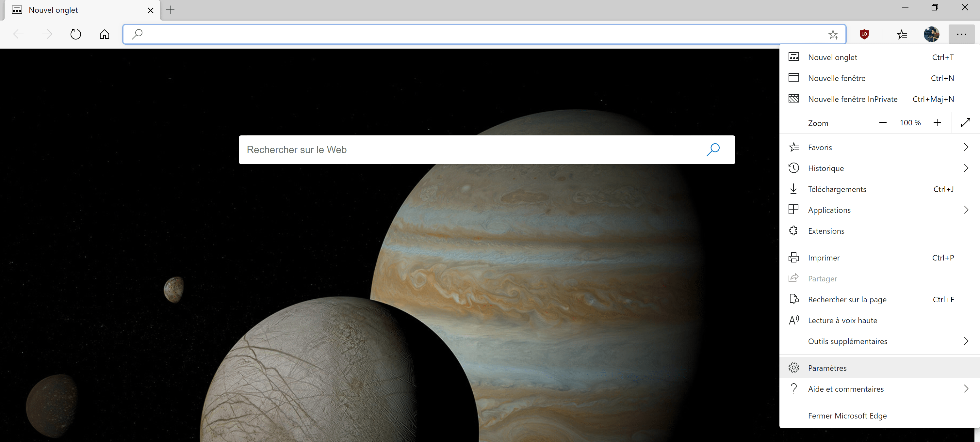Click the 100 % zoom value

pyautogui.click(x=910, y=122)
